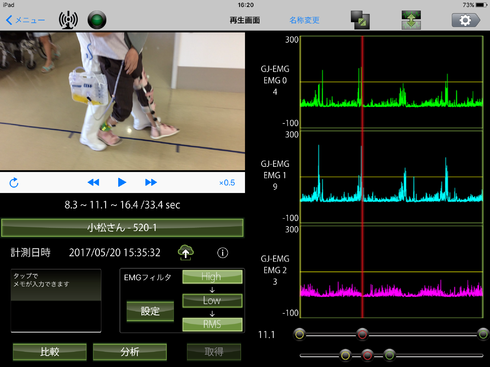The width and height of the screenshot is (490, 367).
Task: Tap the GJ-EMG EMG 1 channel label
Action: pyautogui.click(x=275, y=175)
